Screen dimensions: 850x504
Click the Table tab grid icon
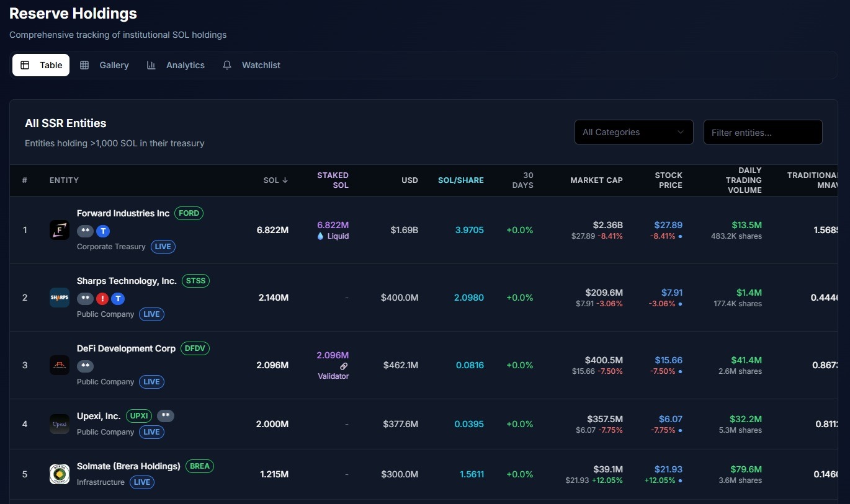25,65
